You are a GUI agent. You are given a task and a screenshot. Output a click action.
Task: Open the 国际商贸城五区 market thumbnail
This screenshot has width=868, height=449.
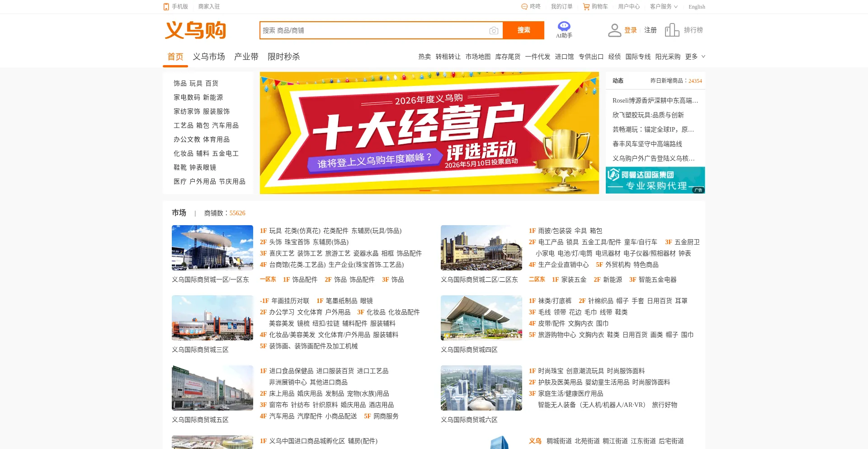click(x=212, y=388)
